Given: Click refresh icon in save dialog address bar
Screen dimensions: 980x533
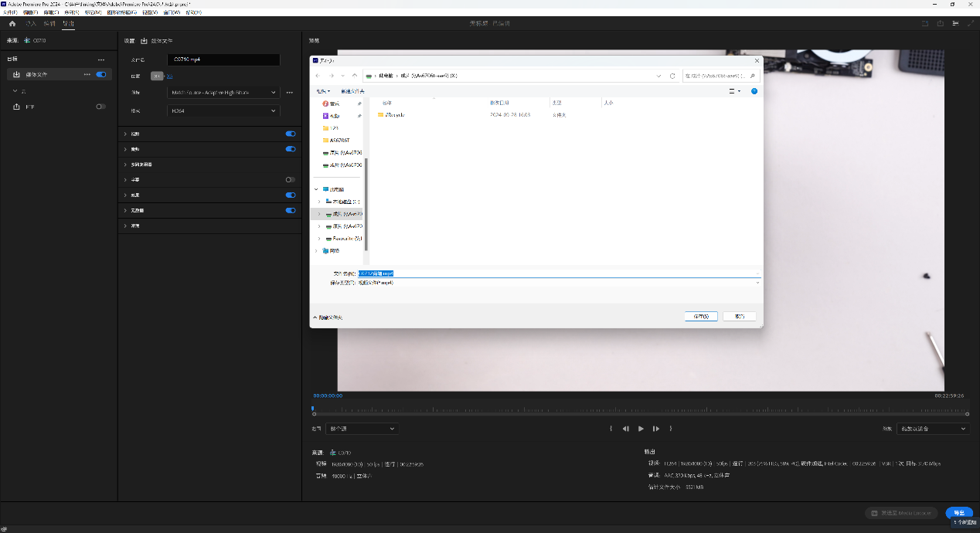Looking at the screenshot, I should click(x=672, y=76).
